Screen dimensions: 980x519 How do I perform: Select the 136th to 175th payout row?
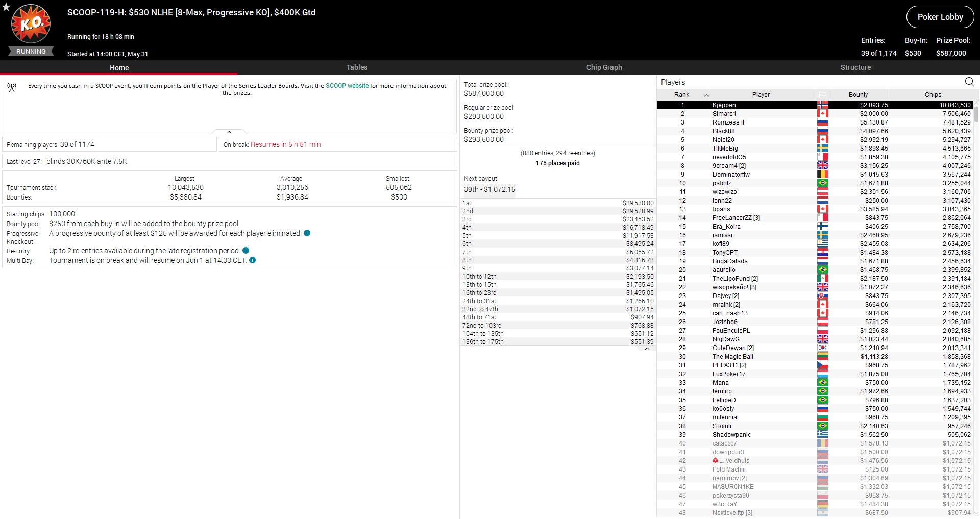coord(558,342)
